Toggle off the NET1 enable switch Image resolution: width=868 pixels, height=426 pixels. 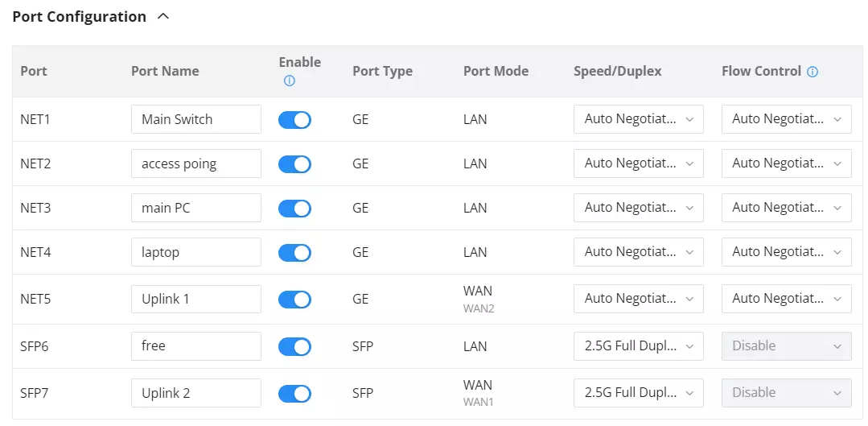coord(294,120)
